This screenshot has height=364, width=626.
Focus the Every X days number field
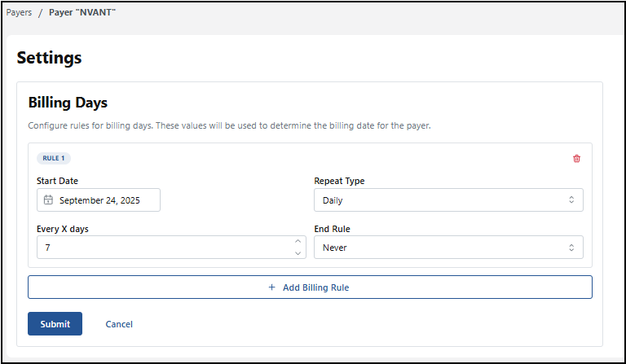click(163, 248)
